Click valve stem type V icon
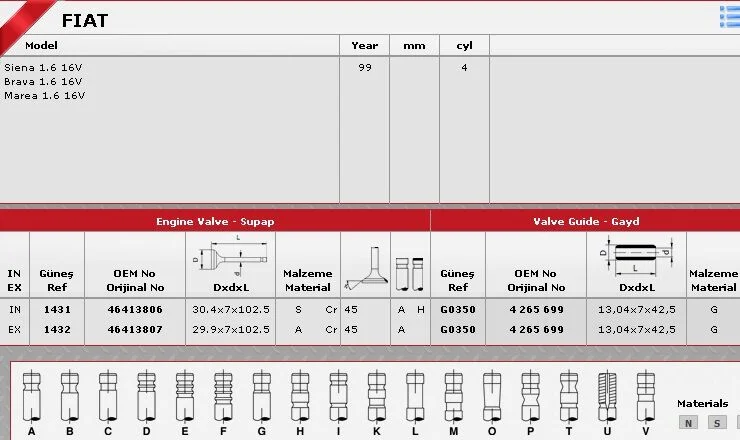Screen dimensions: 740x440 pyautogui.click(x=645, y=396)
